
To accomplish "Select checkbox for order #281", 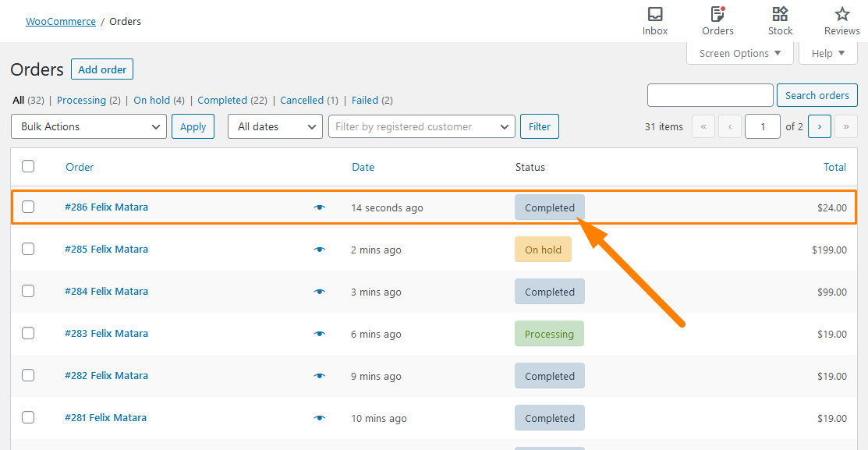I will [28, 416].
